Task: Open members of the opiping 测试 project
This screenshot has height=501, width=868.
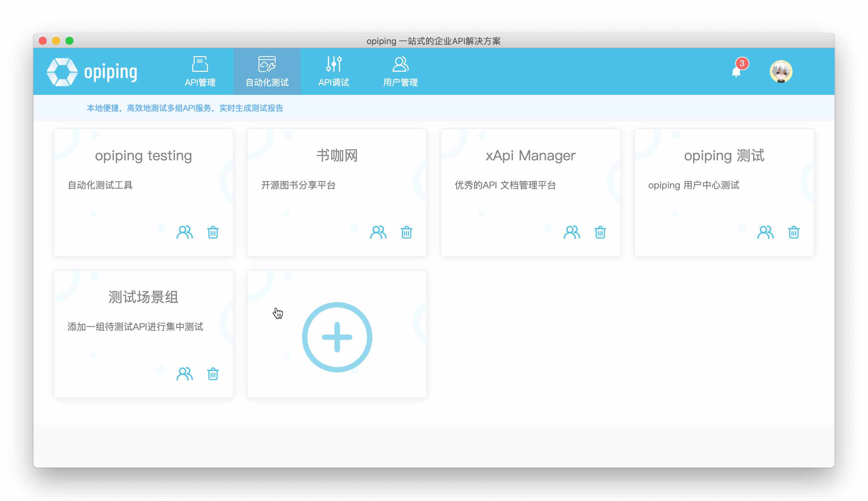Action: click(x=765, y=232)
